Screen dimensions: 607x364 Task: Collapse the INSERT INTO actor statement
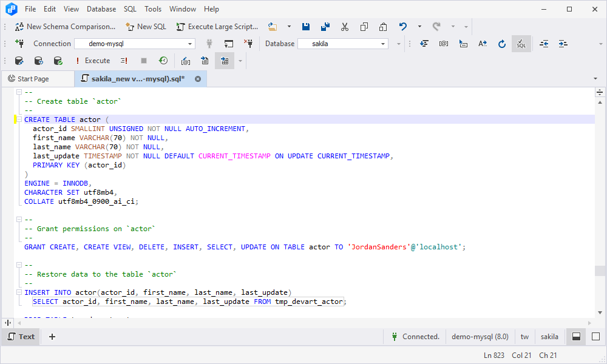tap(19, 292)
